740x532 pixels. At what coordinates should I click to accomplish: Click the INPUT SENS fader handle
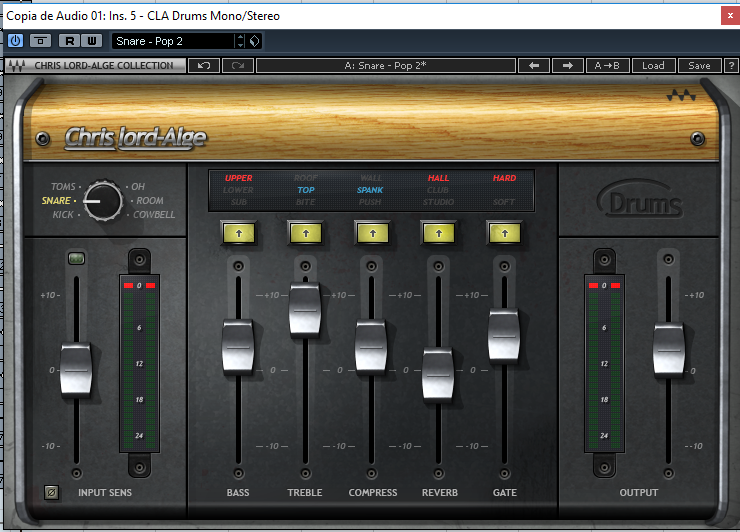coord(76,370)
